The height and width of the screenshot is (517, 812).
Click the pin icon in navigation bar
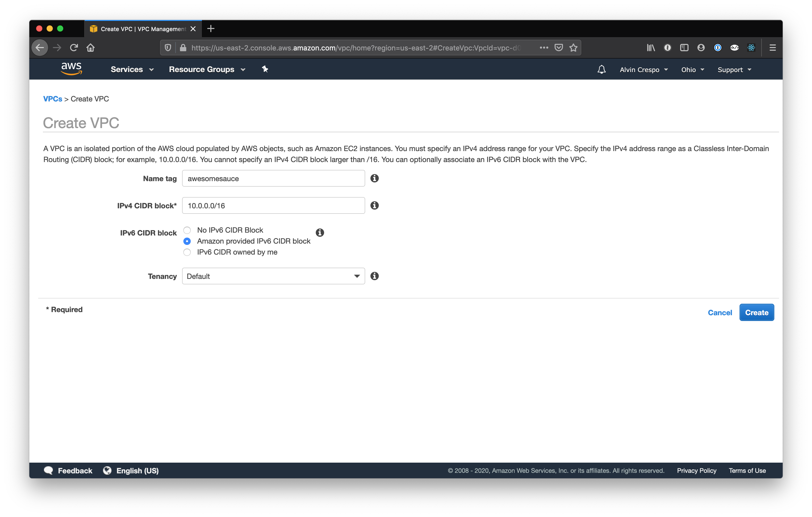[265, 69]
